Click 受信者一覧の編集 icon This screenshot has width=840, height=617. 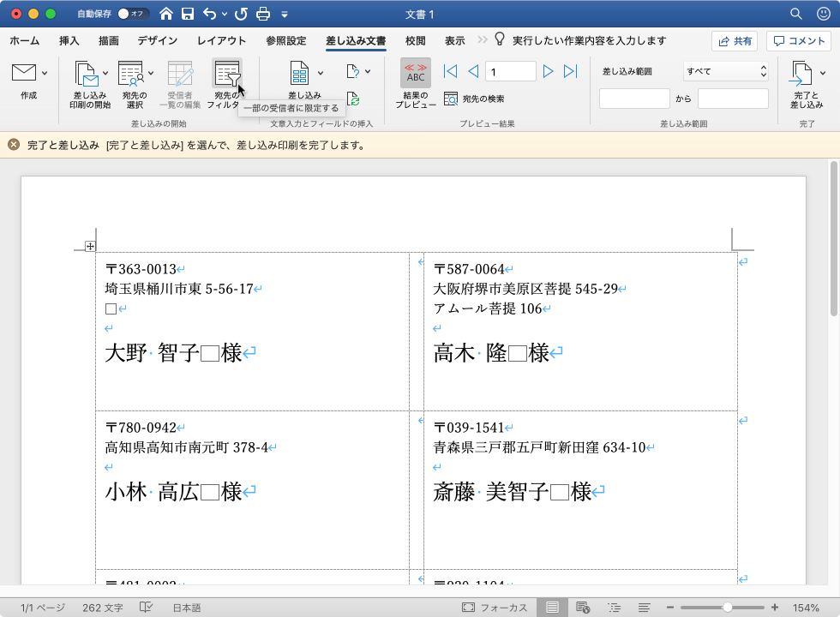click(x=180, y=74)
